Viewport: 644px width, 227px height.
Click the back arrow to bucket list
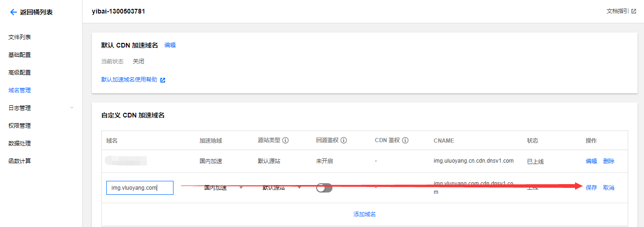pos(13,13)
